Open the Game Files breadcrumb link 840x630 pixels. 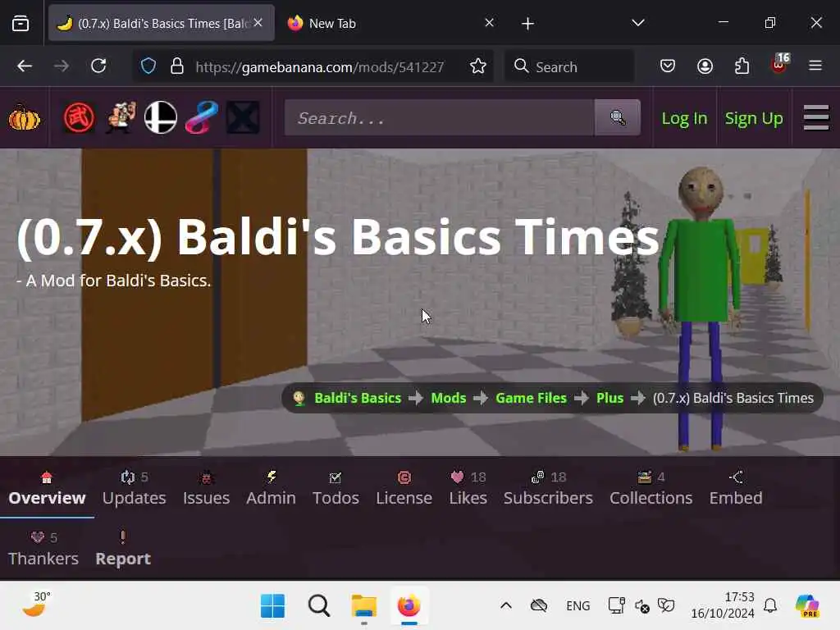531,398
